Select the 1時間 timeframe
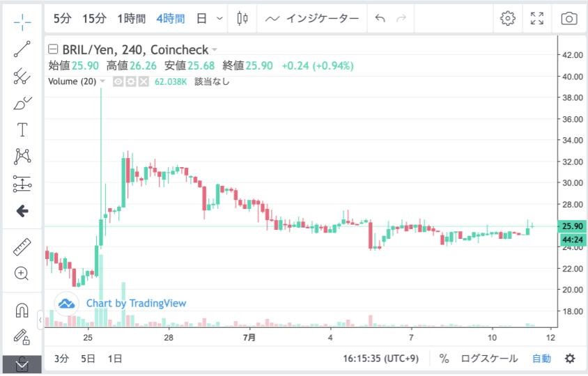Viewport: 588px width, 376px height. pos(132,19)
